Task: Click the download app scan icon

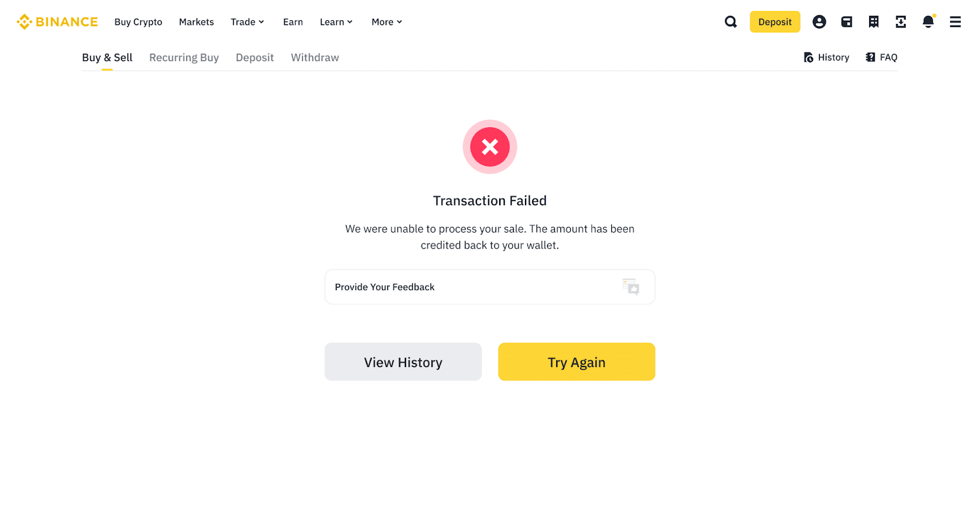Action: point(901,22)
